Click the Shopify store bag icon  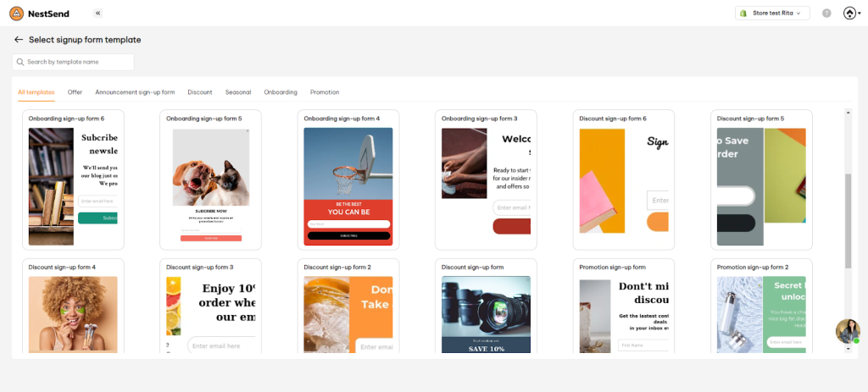744,14
